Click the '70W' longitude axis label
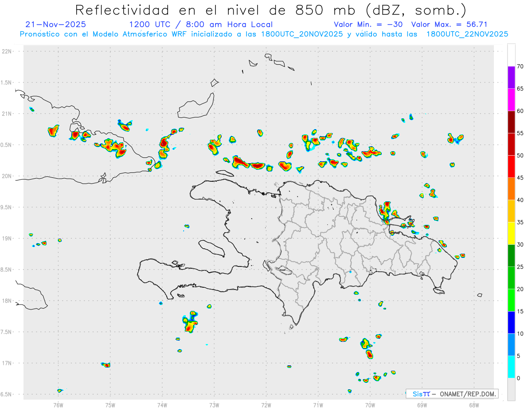Viewport: 532px width, 411px height. pyautogui.click(x=370, y=405)
